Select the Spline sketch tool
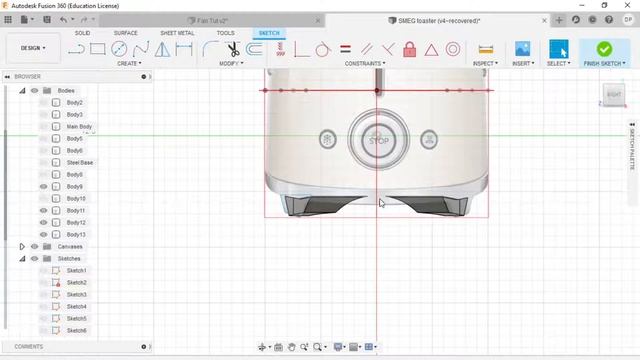 click(141, 49)
